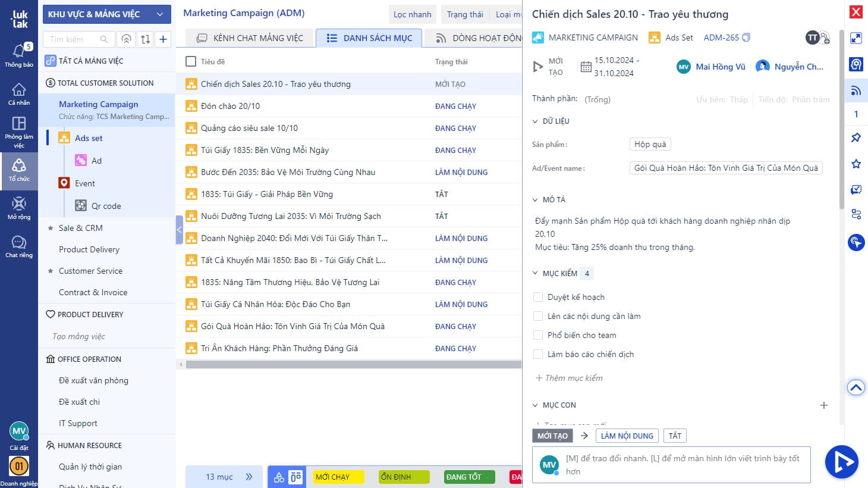Click the Mở rộng sidebar icon
Viewport: 868px width, 488px height.
click(x=19, y=208)
